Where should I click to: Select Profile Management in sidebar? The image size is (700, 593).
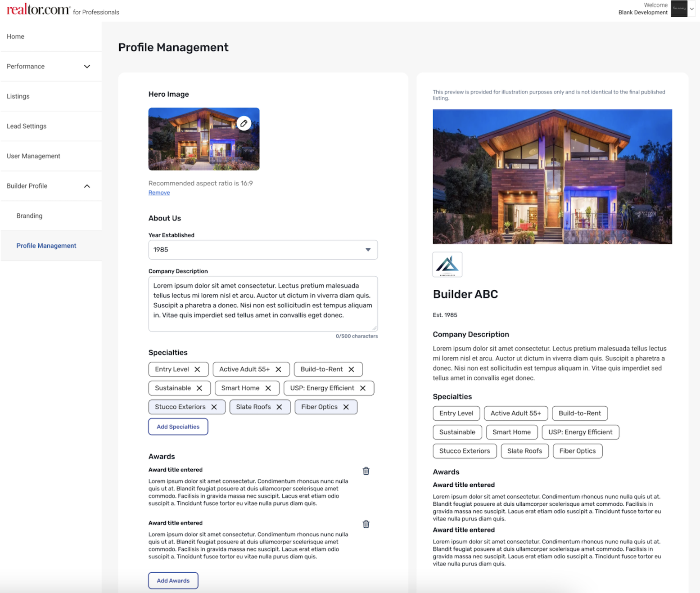[x=51, y=246]
